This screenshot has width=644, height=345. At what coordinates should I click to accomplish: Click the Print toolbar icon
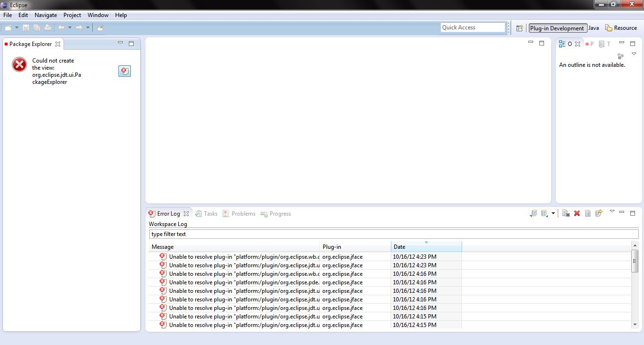(47, 27)
